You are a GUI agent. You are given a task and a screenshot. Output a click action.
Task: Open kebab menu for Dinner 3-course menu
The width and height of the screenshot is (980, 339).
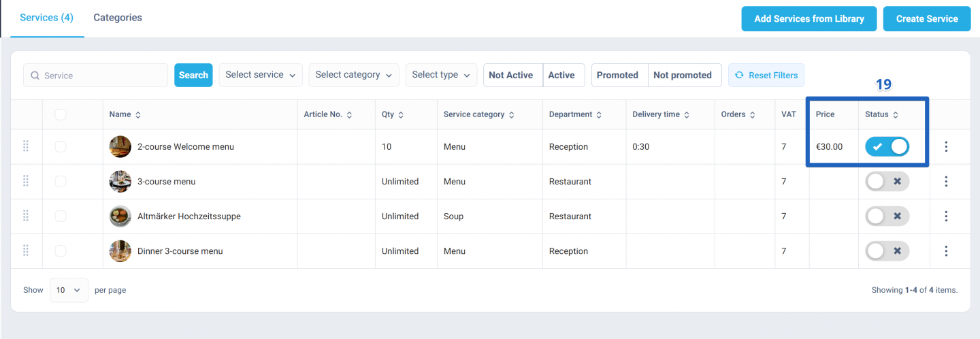(946, 251)
